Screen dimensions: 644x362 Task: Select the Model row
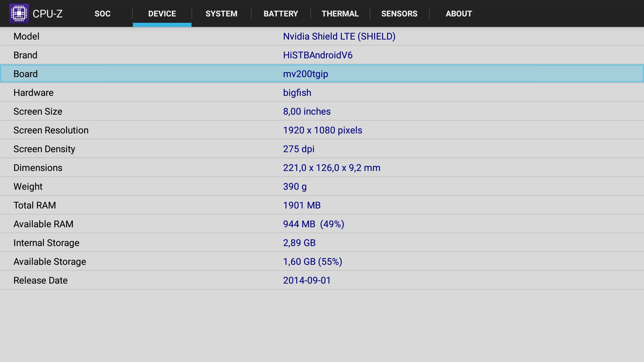322,36
